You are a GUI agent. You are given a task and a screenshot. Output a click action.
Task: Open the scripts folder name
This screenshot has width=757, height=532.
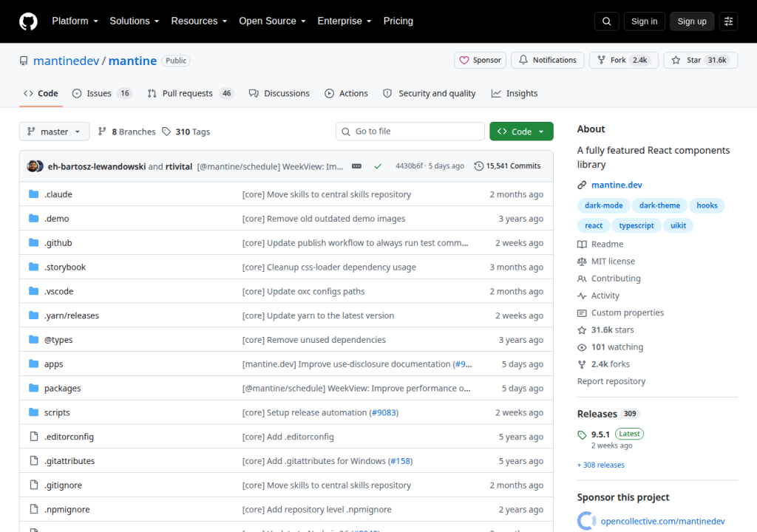pos(57,412)
